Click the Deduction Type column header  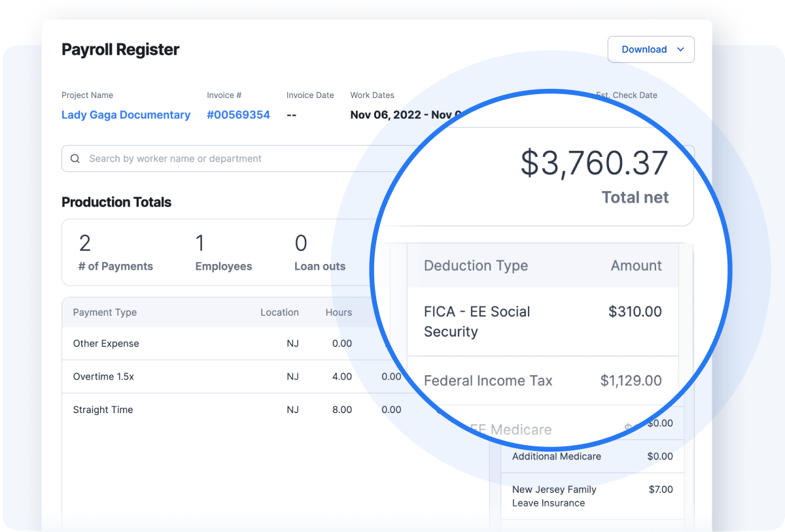pyautogui.click(x=476, y=265)
